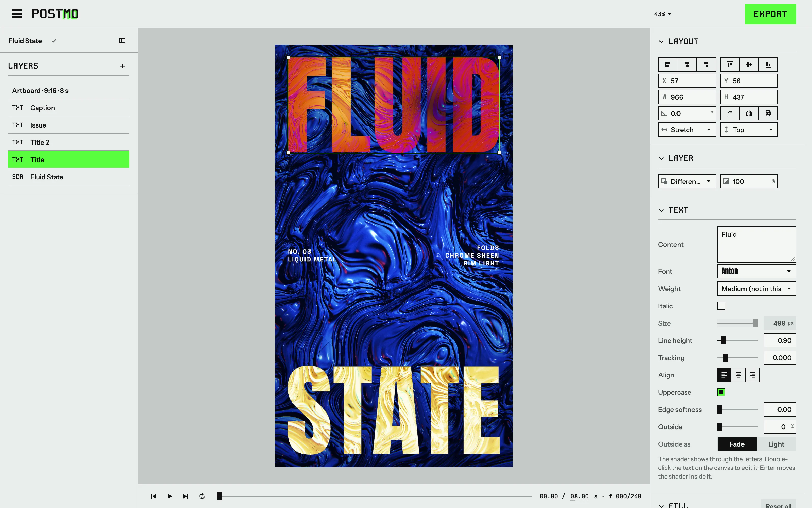This screenshot has height=508, width=812.
Task: Align text left
Action: [x=724, y=375]
